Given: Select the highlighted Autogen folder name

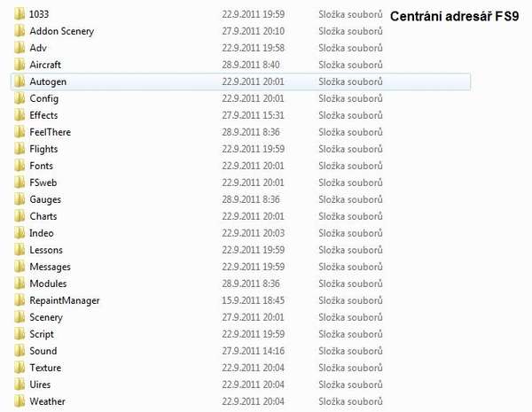Looking at the screenshot, I should [48, 82].
